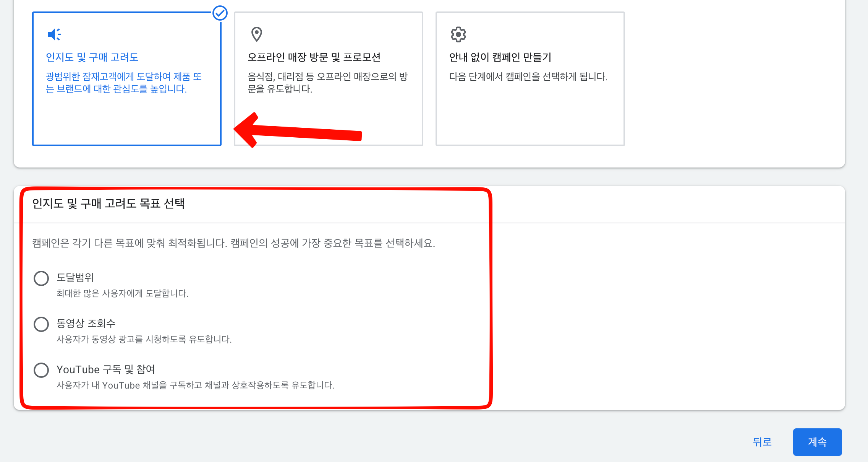Click the 인지도 및 구매 고려도 목표 선택 heading
This screenshot has width=868, height=462.
108,203
